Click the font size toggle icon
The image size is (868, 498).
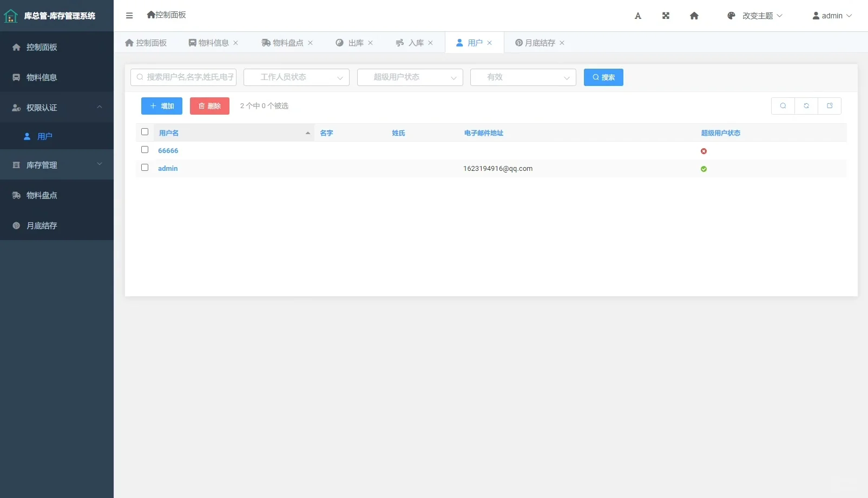click(638, 16)
